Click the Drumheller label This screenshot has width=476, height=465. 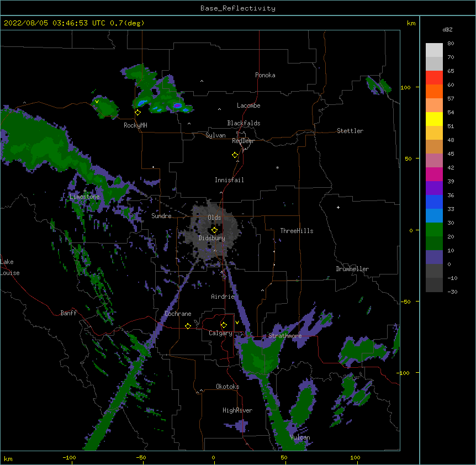(352, 269)
